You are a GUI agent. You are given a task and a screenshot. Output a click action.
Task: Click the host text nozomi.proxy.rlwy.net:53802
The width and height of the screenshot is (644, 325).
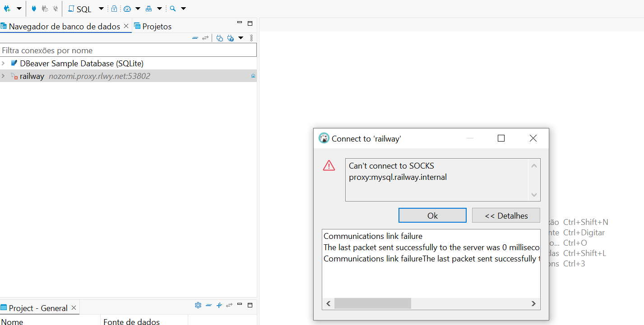point(99,76)
